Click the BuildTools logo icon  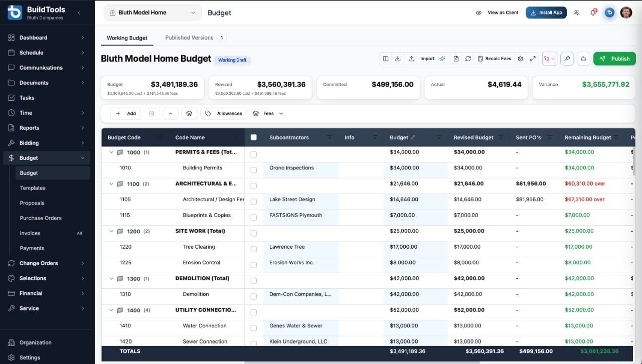[x=15, y=13]
